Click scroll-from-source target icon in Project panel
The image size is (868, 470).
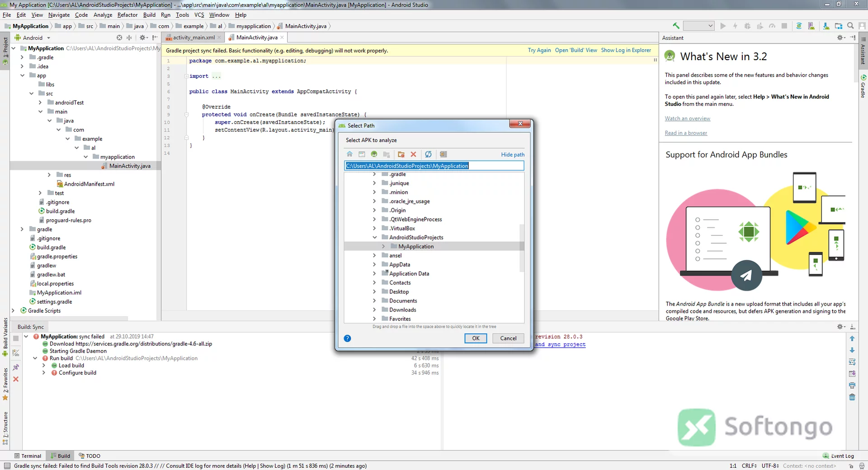[119, 38]
